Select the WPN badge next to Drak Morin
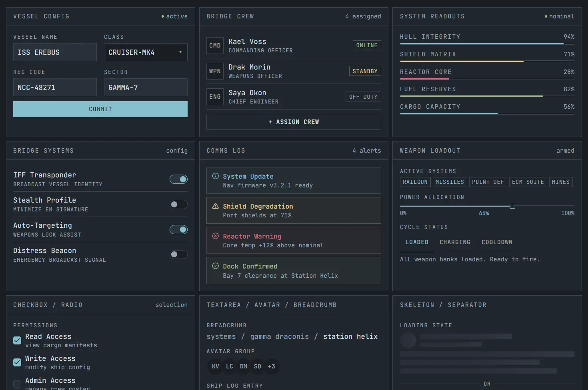Screen dimensions: 588x390 (215, 71)
